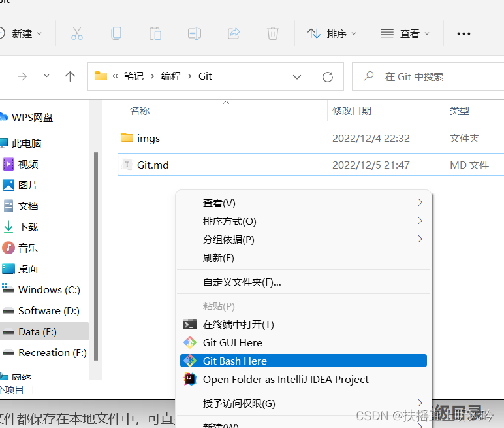
Task: Click the terminal icon in context menu
Action: pos(190,324)
